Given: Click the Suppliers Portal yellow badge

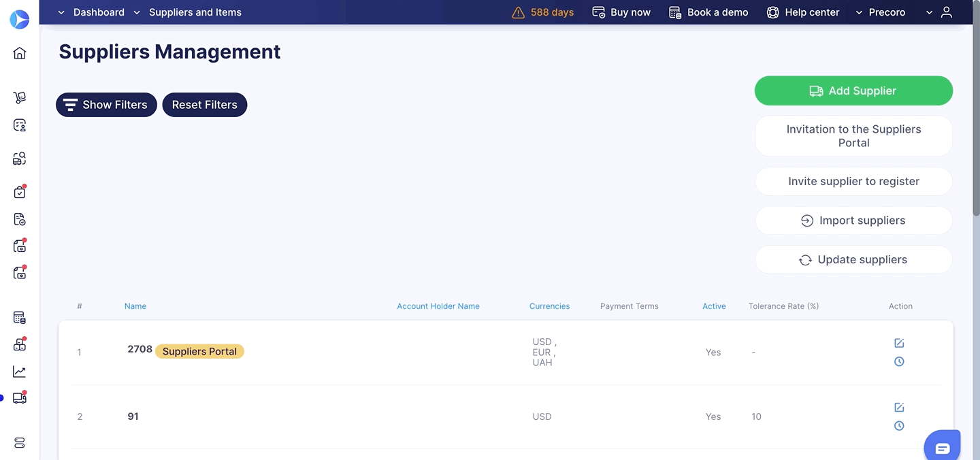Looking at the screenshot, I should [199, 352].
